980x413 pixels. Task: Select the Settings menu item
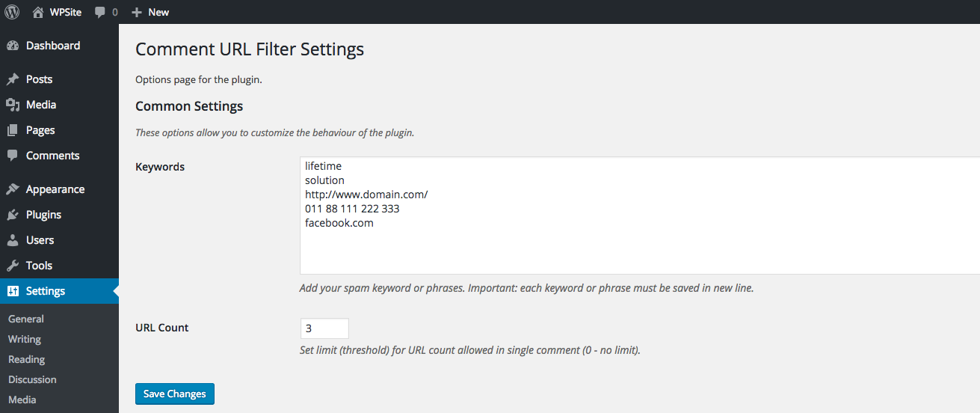[x=59, y=291]
